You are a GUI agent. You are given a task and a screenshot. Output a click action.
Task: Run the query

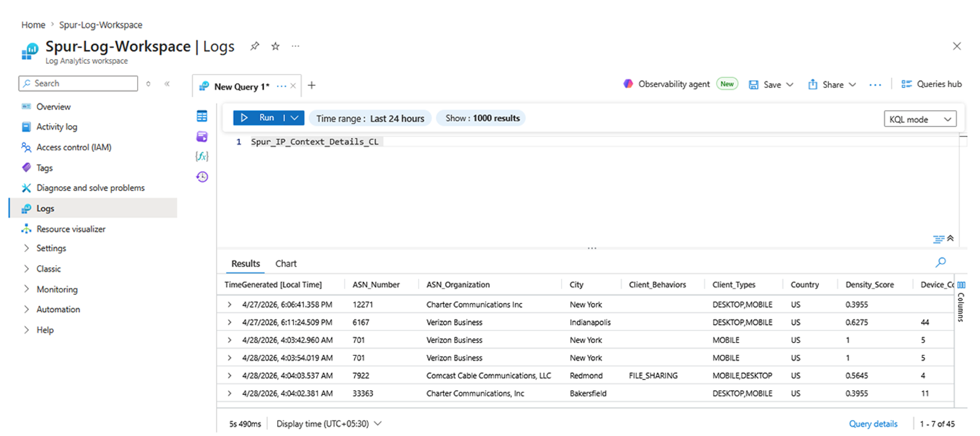pyautogui.click(x=258, y=118)
